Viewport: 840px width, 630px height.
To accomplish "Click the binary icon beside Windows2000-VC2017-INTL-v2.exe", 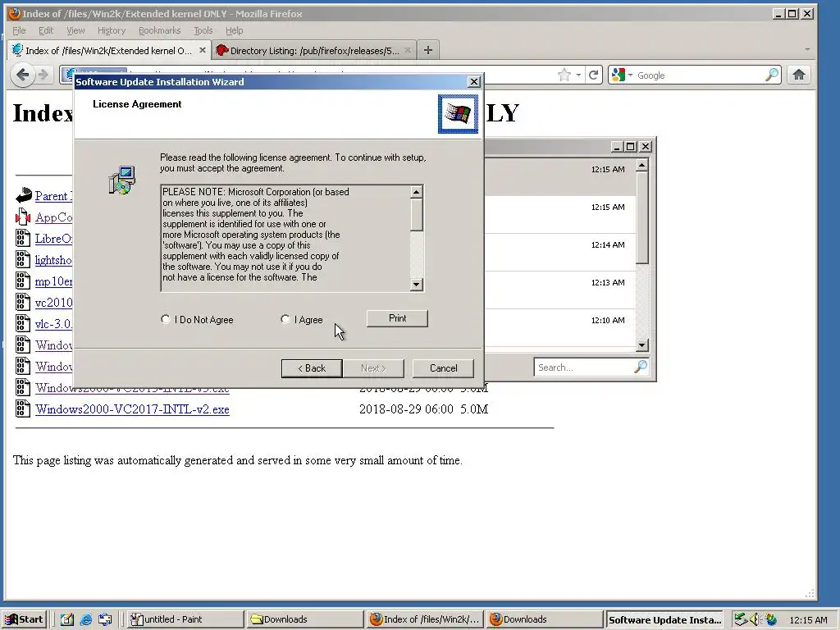I will pos(22,409).
